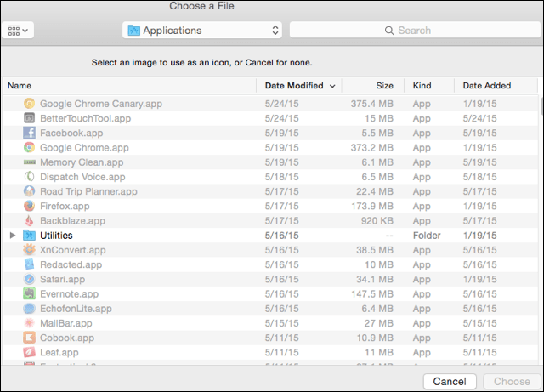Click the Cobook app icon
Screen dimensions: 544x392
click(x=29, y=338)
